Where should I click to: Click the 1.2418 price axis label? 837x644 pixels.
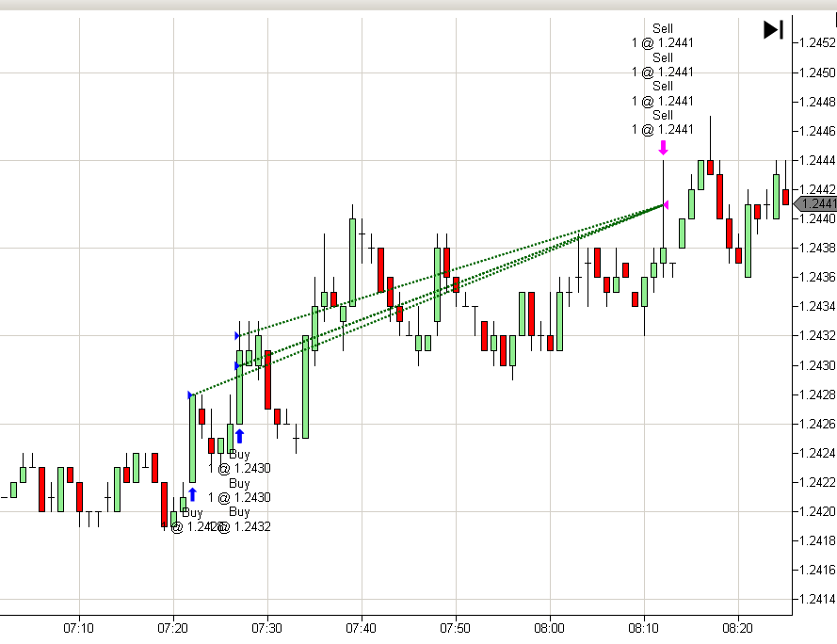(x=817, y=541)
